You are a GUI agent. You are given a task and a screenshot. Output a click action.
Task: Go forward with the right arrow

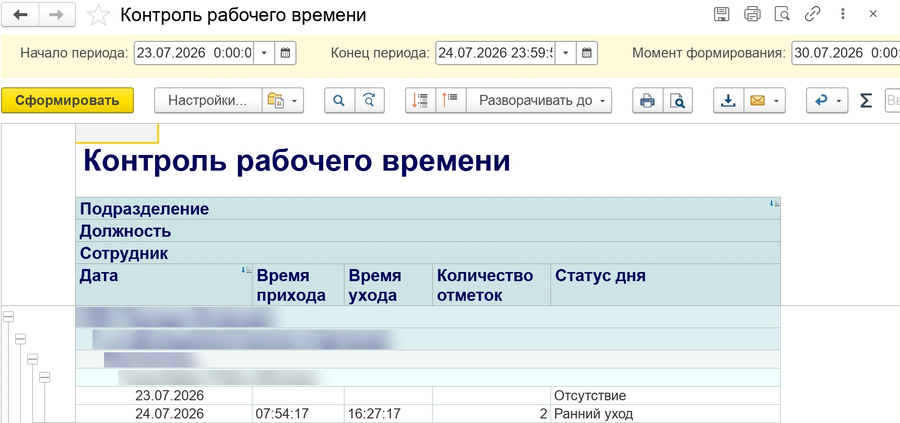point(57,15)
